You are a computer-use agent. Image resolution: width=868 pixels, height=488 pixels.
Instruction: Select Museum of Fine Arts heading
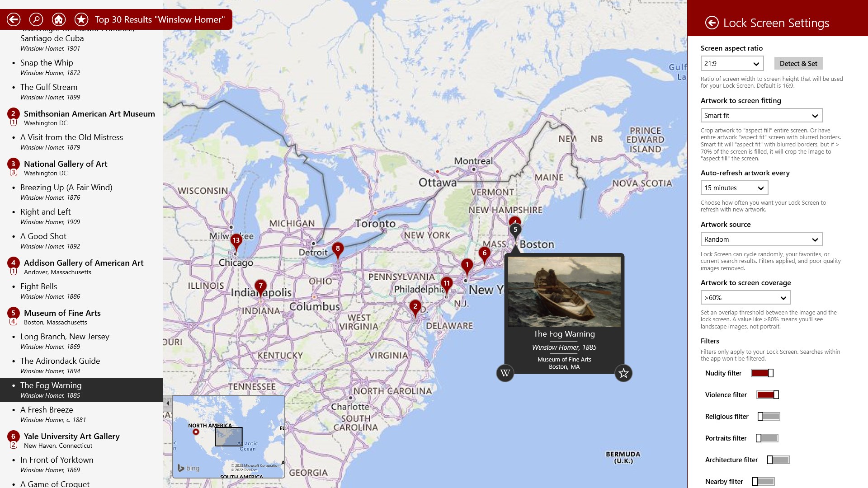[x=62, y=313]
